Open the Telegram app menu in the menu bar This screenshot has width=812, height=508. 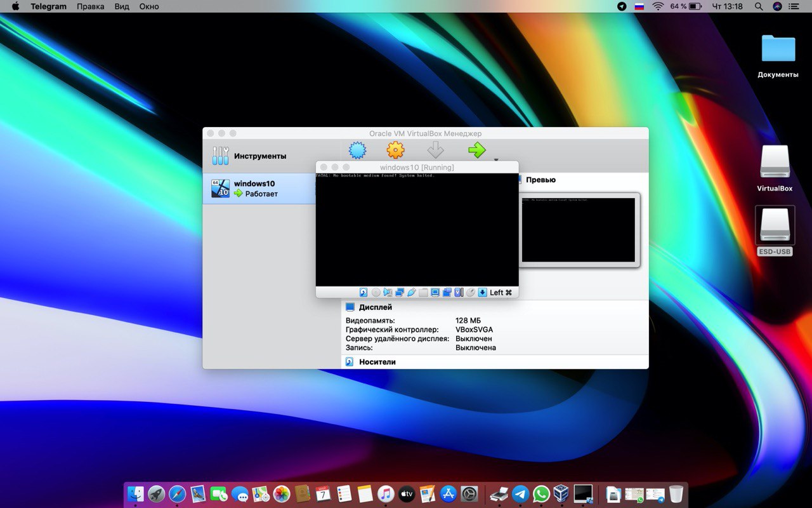click(x=48, y=6)
